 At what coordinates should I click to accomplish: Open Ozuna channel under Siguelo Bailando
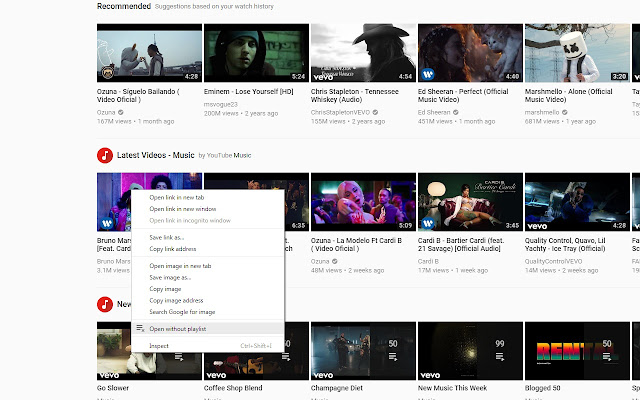[x=106, y=112]
